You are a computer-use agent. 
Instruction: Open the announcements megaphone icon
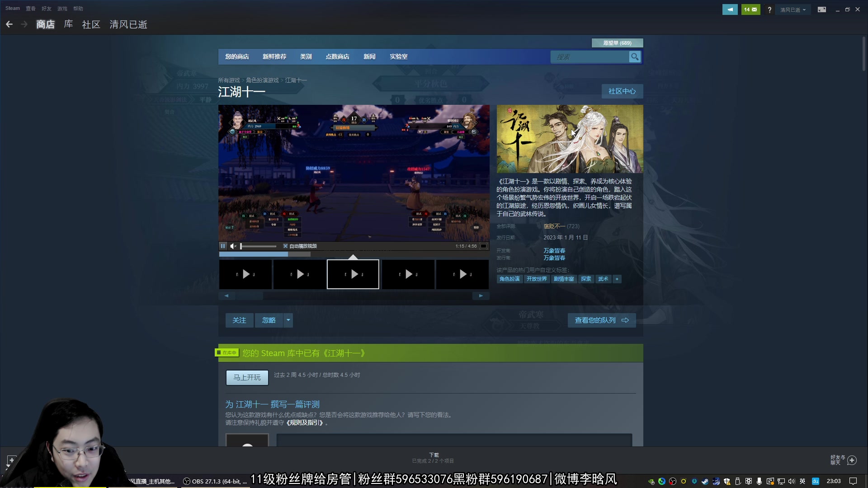[730, 9]
